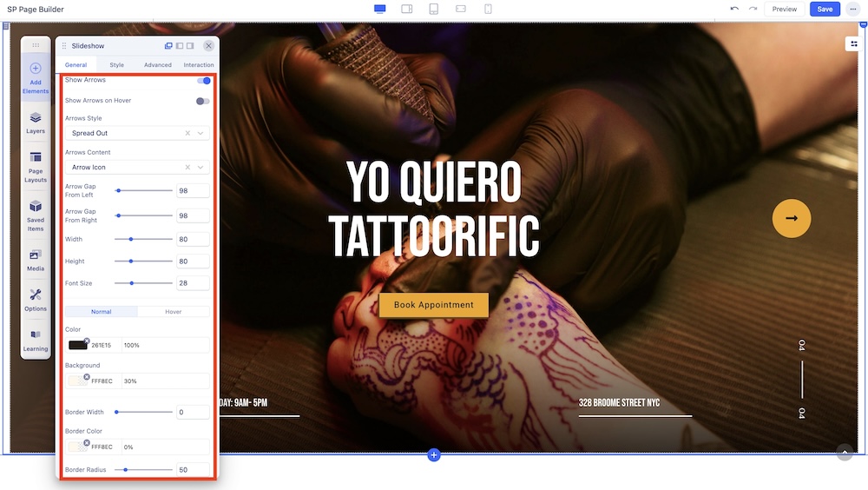Adjust the Font Size slider
The width and height of the screenshot is (868, 490).
143,283
